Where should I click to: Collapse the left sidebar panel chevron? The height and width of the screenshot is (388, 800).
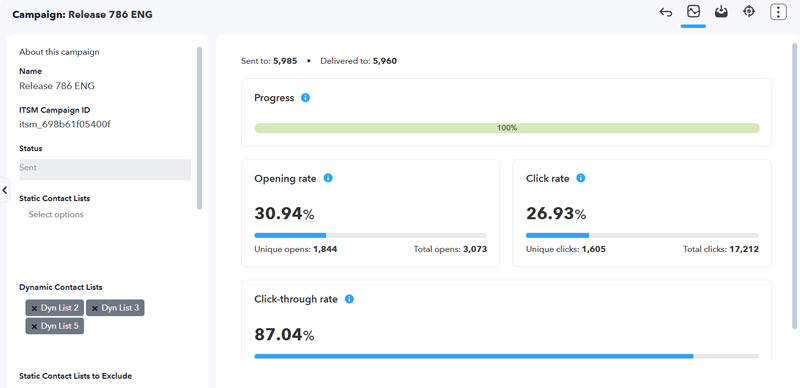click(x=5, y=190)
